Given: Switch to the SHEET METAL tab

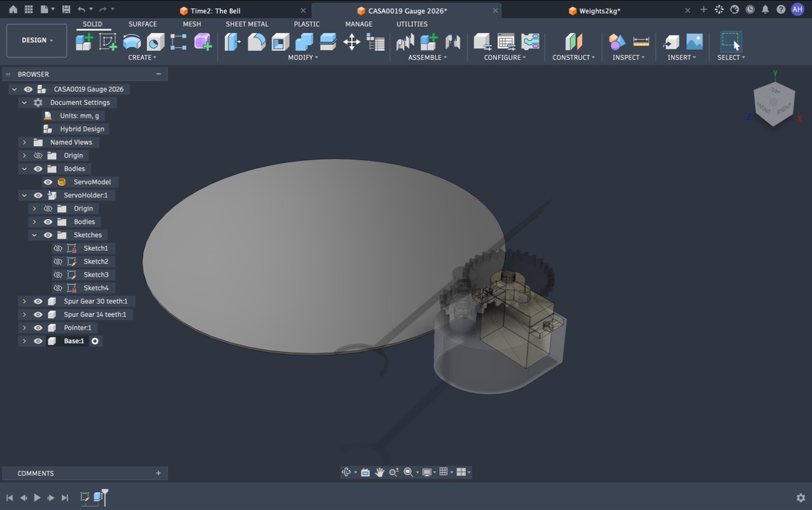Looking at the screenshot, I should click(247, 24).
